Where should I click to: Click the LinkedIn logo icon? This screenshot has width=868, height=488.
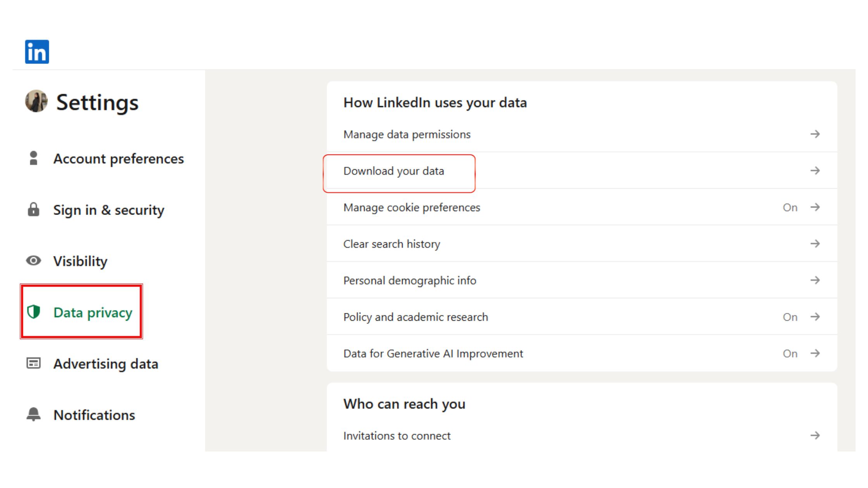coord(37,52)
